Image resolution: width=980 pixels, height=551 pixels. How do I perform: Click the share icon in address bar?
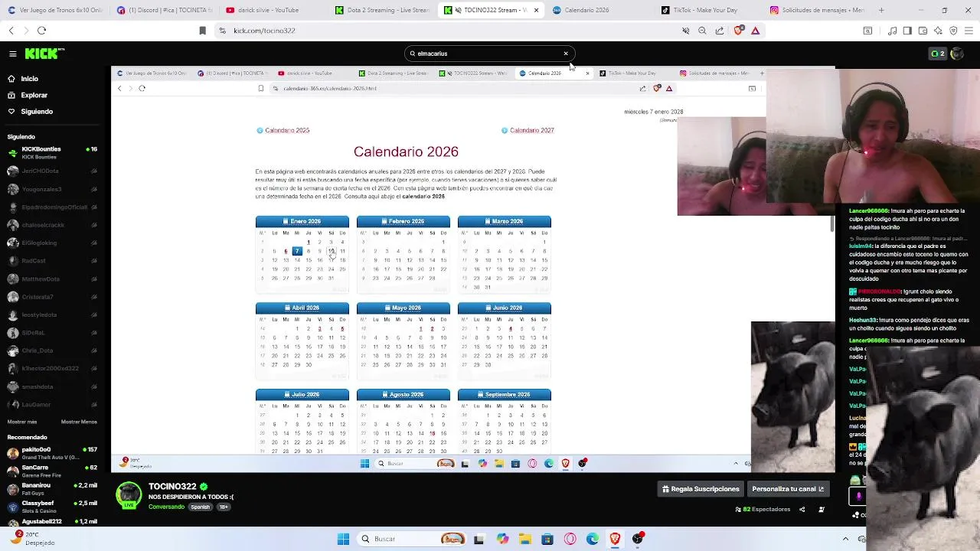(x=720, y=31)
